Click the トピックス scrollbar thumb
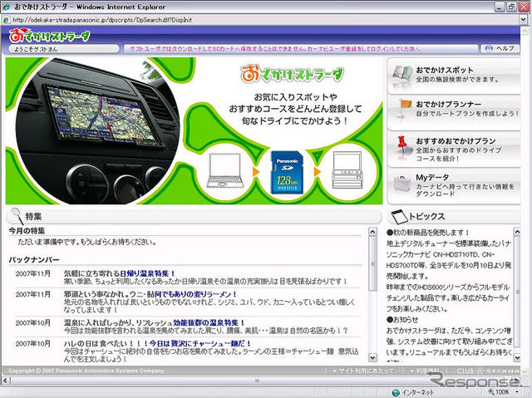The height and width of the screenshot is (398, 532). 517,292
